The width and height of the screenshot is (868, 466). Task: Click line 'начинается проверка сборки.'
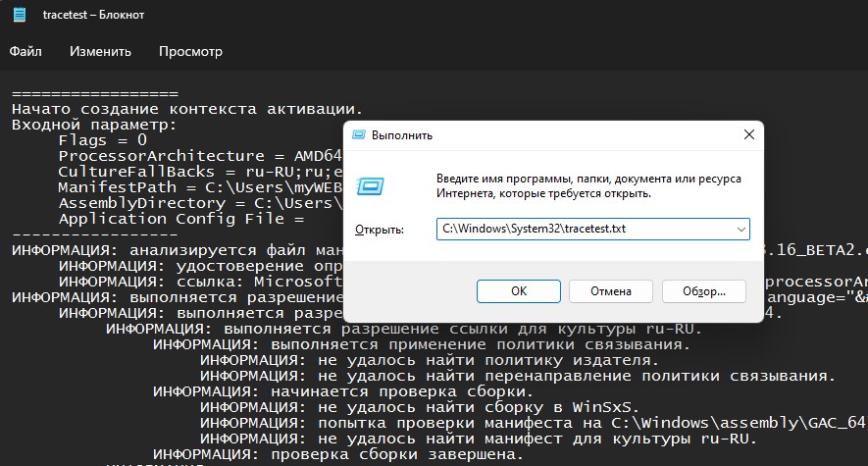click(343, 391)
